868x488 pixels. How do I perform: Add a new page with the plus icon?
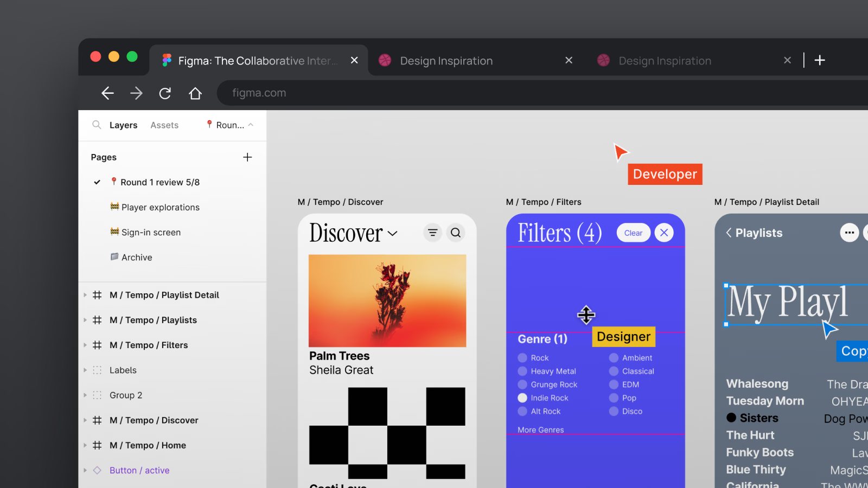coord(247,157)
